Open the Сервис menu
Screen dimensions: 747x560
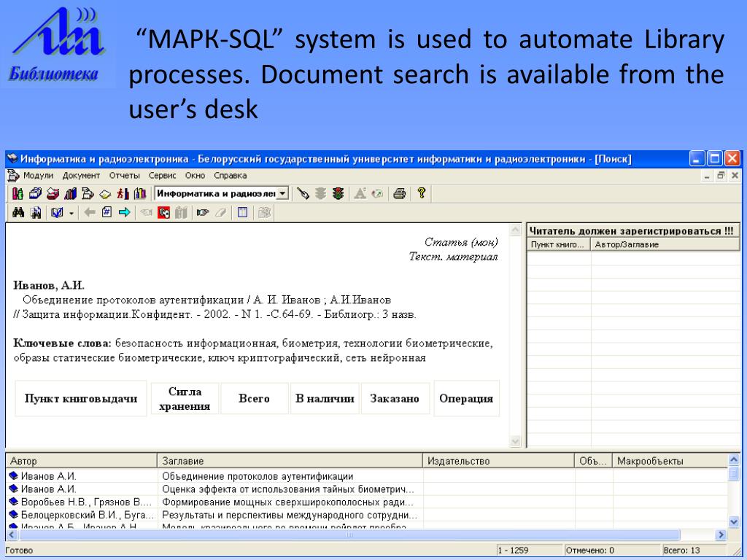pyautogui.click(x=163, y=176)
